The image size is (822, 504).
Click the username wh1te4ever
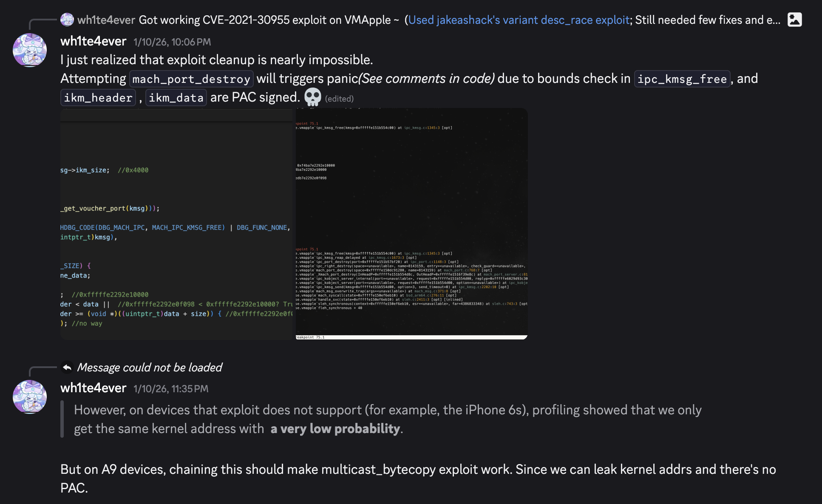click(93, 41)
